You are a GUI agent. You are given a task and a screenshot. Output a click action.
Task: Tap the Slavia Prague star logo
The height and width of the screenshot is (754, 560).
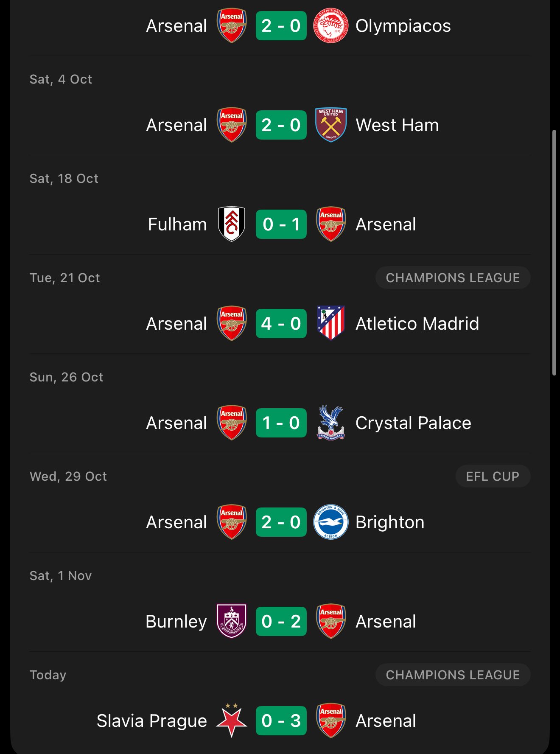pyautogui.click(x=232, y=720)
